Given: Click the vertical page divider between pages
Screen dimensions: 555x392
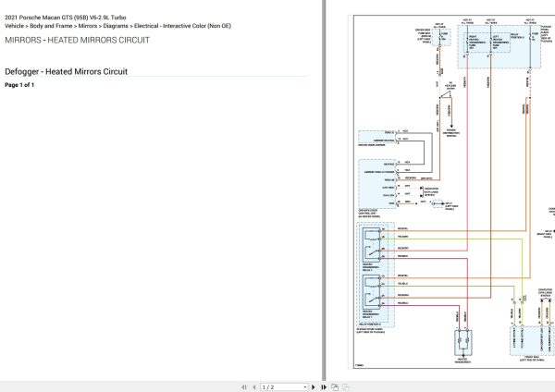Looking at the screenshot, I should tap(324, 190).
